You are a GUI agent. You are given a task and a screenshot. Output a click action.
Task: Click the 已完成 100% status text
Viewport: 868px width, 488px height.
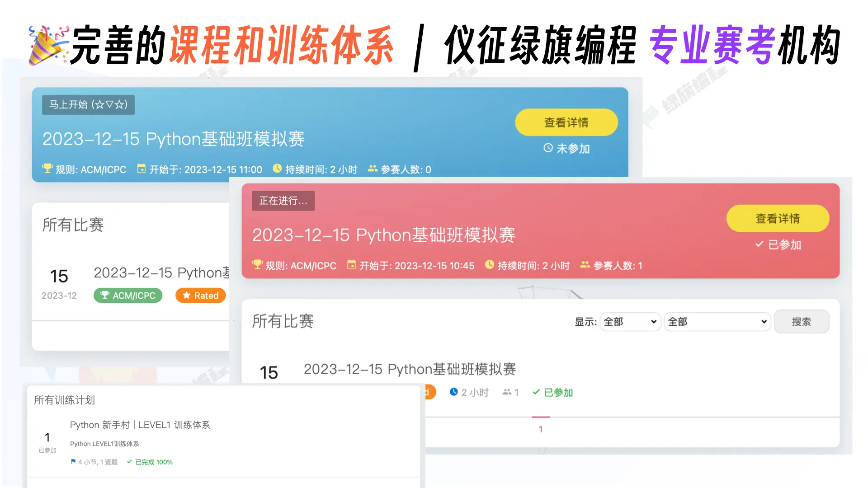tap(154, 462)
